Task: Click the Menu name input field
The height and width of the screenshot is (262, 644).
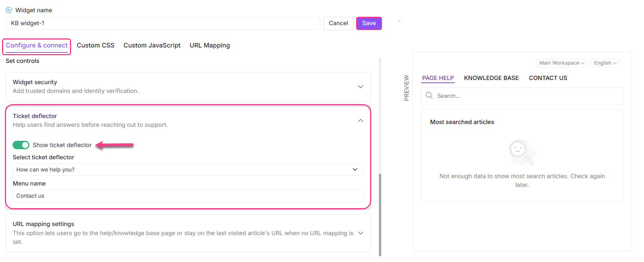Action: click(x=188, y=196)
